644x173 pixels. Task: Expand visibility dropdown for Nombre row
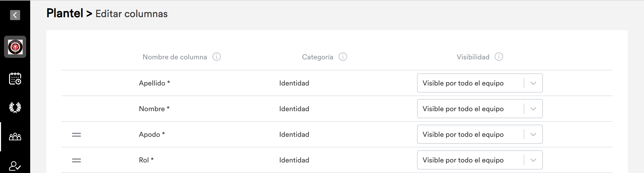point(480,109)
